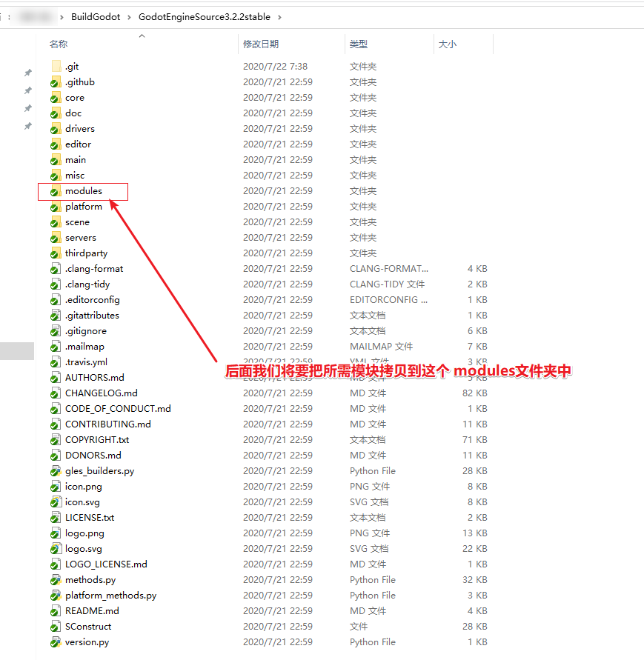Select the .clang-tidy file name
Screen dimensions: 644x660
click(87, 284)
